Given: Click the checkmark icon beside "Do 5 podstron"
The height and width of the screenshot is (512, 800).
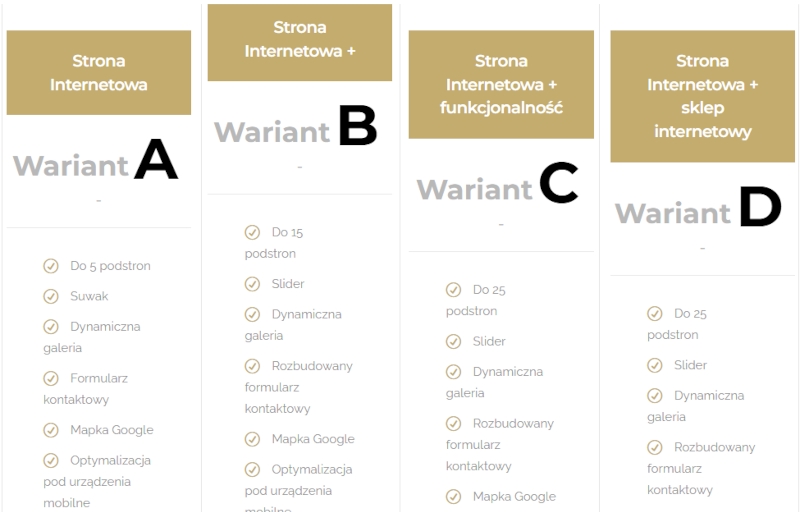Looking at the screenshot, I should [x=51, y=266].
